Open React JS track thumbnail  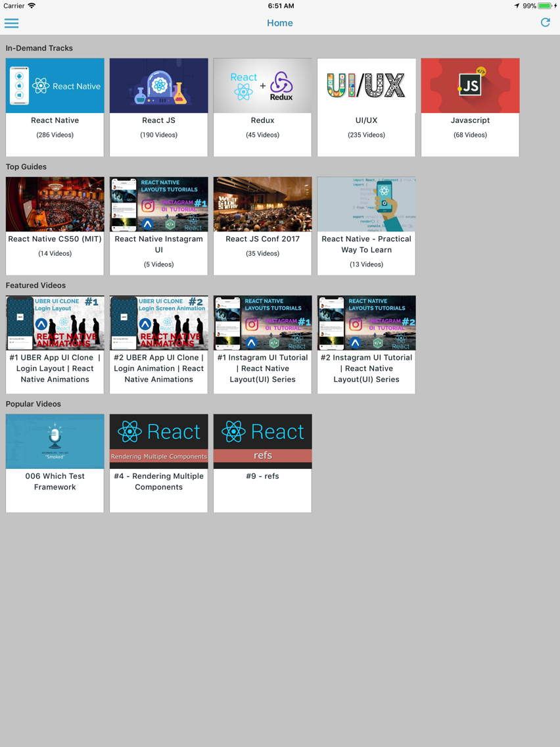(158, 85)
